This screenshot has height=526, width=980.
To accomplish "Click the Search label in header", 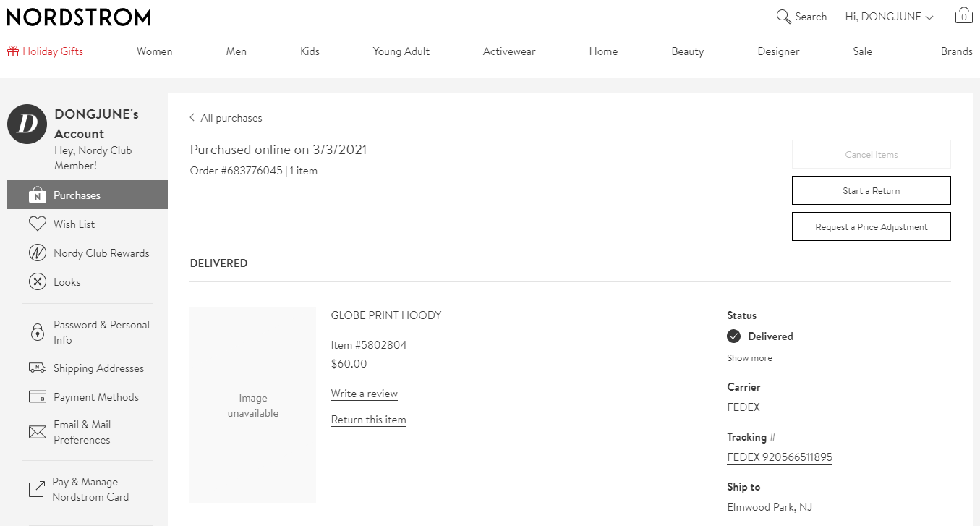I will point(811,17).
